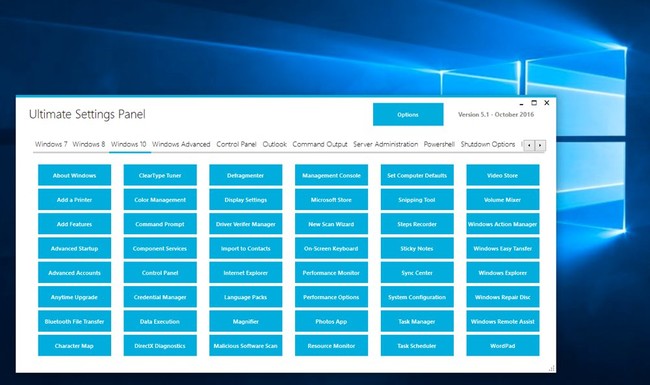Open Windows Explorer
650x385 pixels.
coord(503,273)
